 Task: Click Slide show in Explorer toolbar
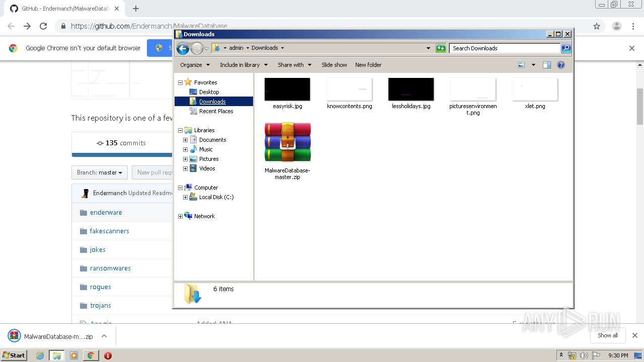334,65
